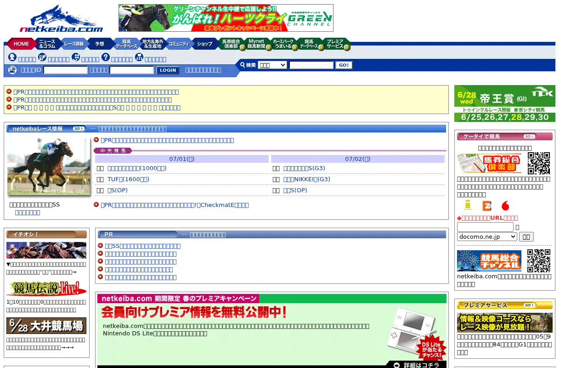
Task: Click GO! in the プレミアサービス header
Action: coord(529,305)
